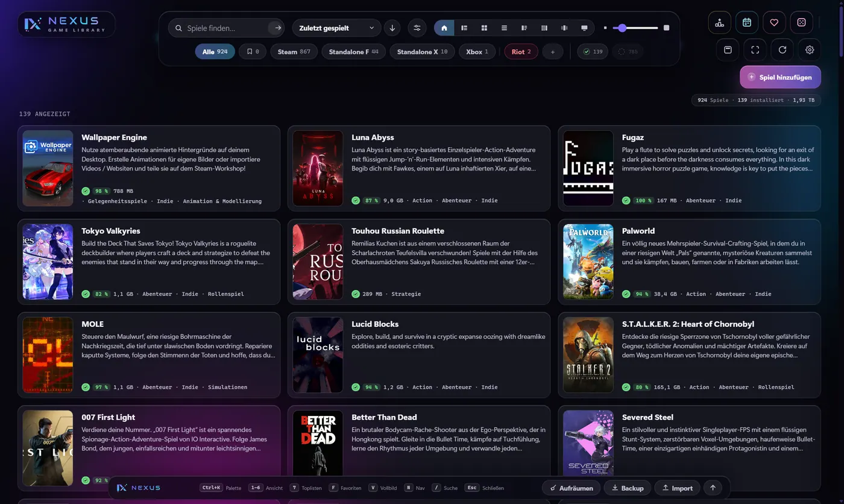This screenshot has width=844, height=504.
Task: Submit search with the arrow button
Action: (278, 28)
